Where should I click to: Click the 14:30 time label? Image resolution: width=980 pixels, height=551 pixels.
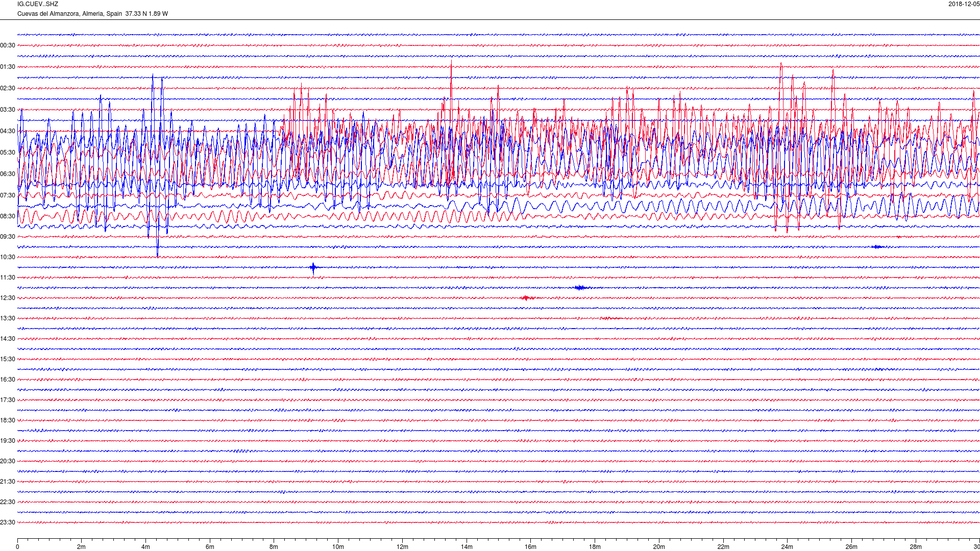[8, 339]
